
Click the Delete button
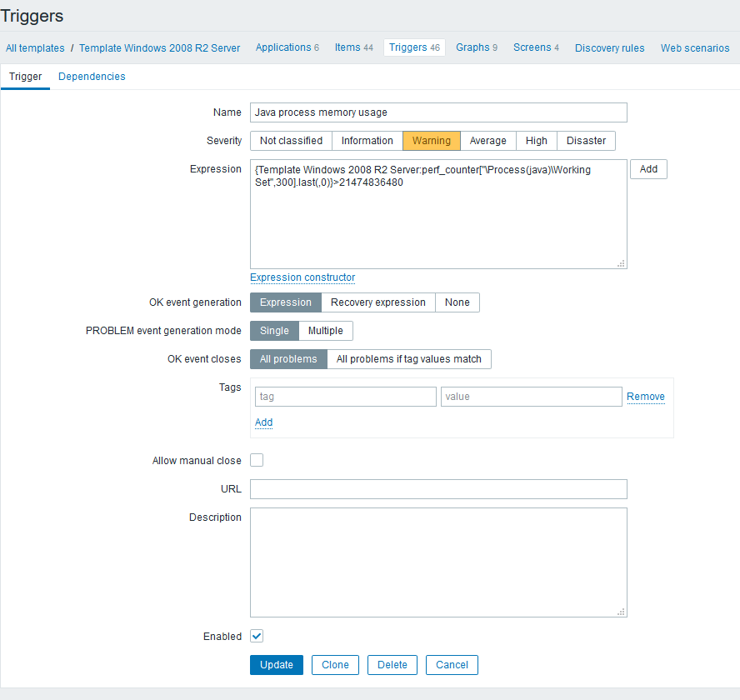(392, 665)
